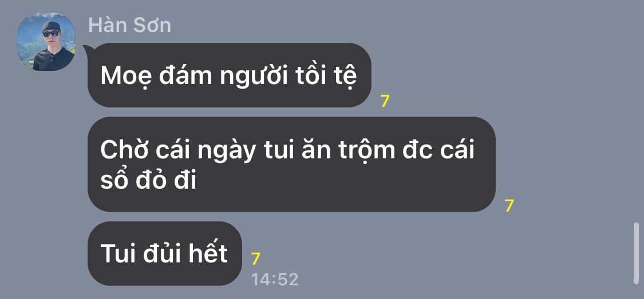The image size is (644, 299).
Task: Click the yellow 7 beside the "sổ đỏ" message
Action: (x=509, y=206)
